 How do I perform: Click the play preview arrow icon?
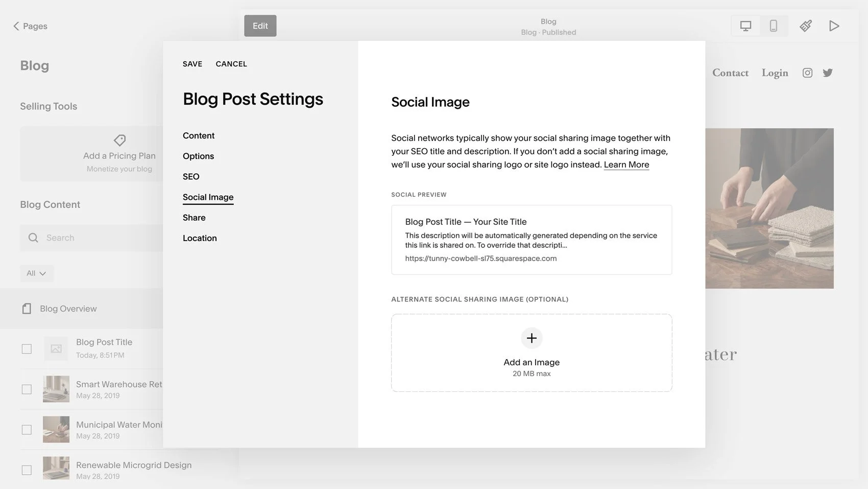[834, 26]
